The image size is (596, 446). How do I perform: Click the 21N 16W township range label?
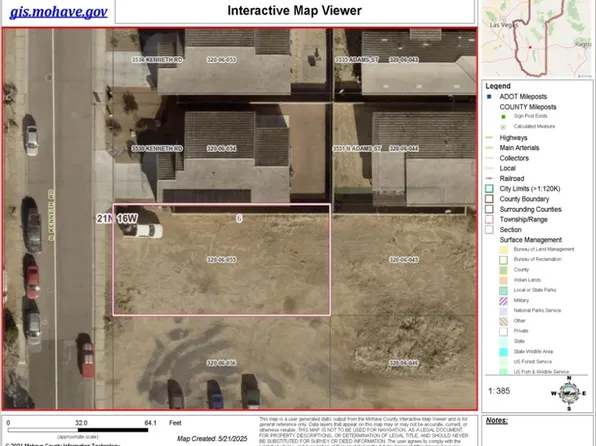pos(117,218)
